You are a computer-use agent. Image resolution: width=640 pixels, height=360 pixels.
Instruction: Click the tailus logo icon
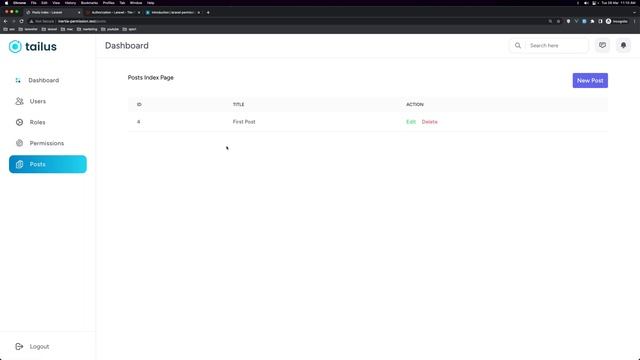[x=15, y=47]
